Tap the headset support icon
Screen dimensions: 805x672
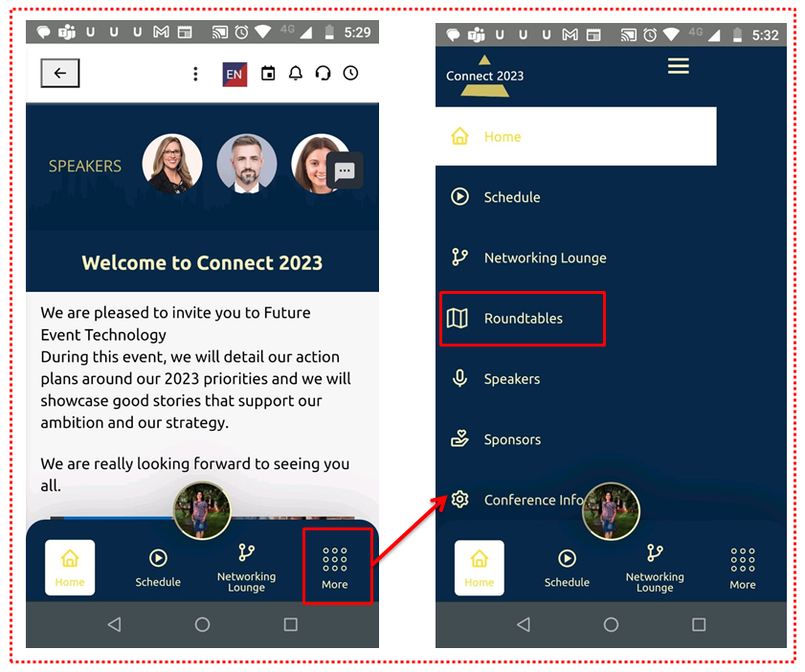pyautogui.click(x=323, y=74)
